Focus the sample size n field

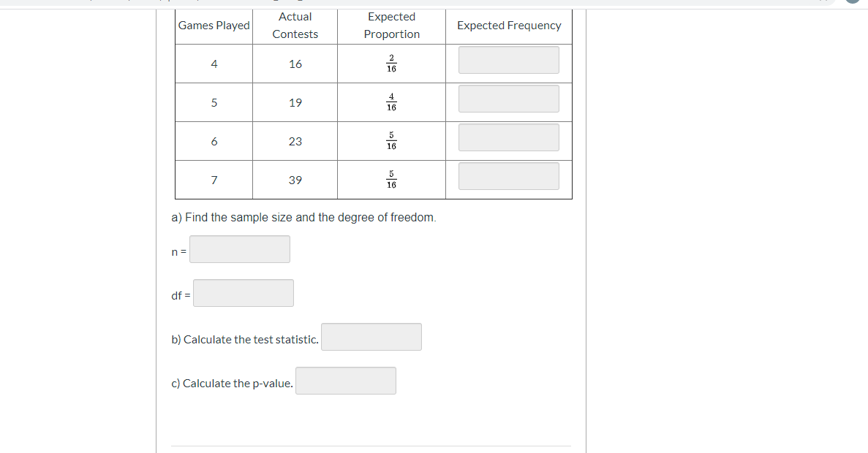click(x=240, y=249)
